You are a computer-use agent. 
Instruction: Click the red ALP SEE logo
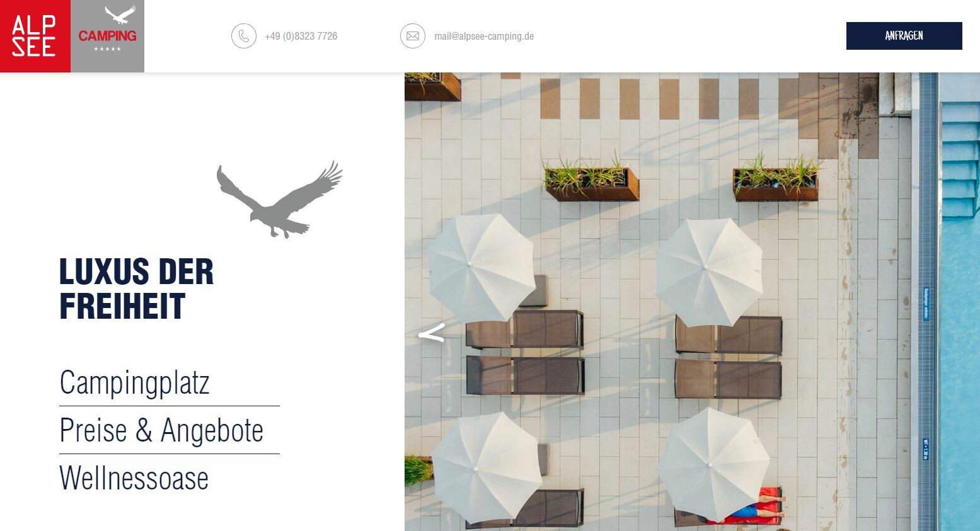(x=35, y=36)
